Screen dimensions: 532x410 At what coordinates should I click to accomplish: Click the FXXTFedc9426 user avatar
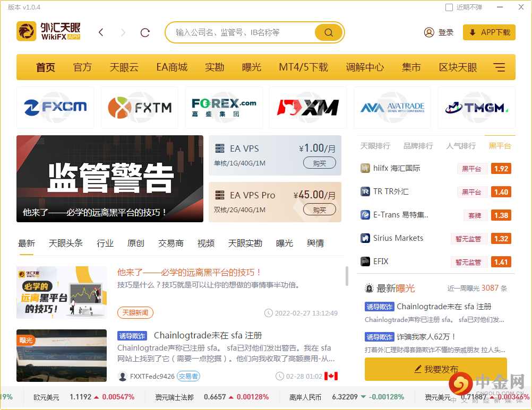tap(123, 376)
